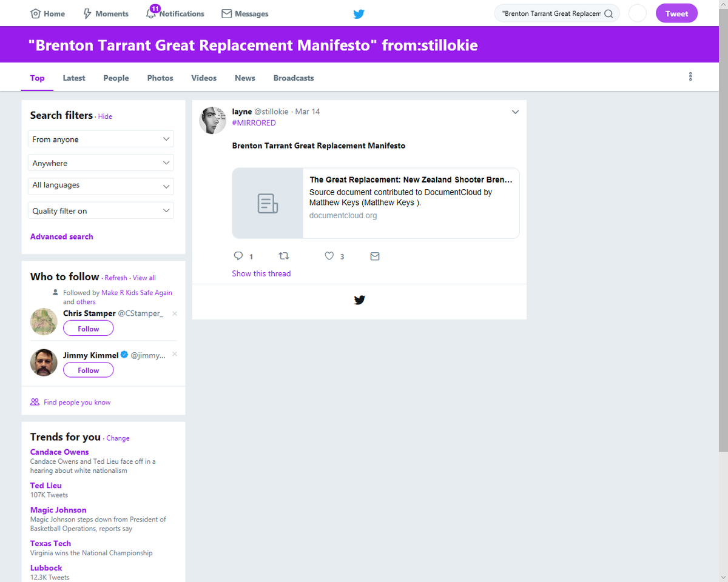Click the Mar 14 tweet timestamp
This screenshot has width=728, height=582.
[308, 112]
